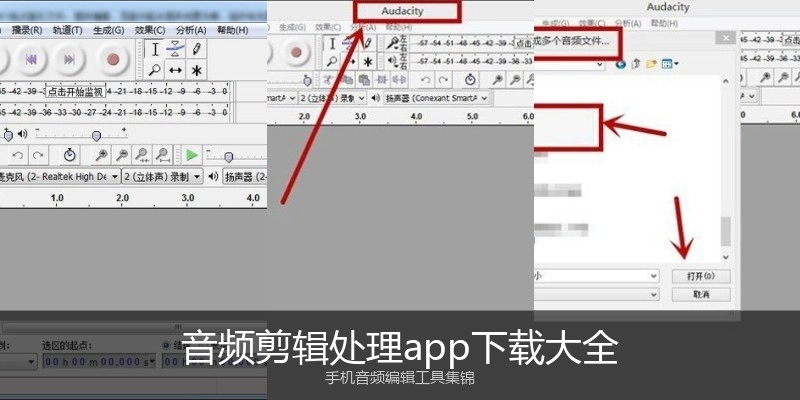Click 点击开始监视 on the left window meter

76,92
